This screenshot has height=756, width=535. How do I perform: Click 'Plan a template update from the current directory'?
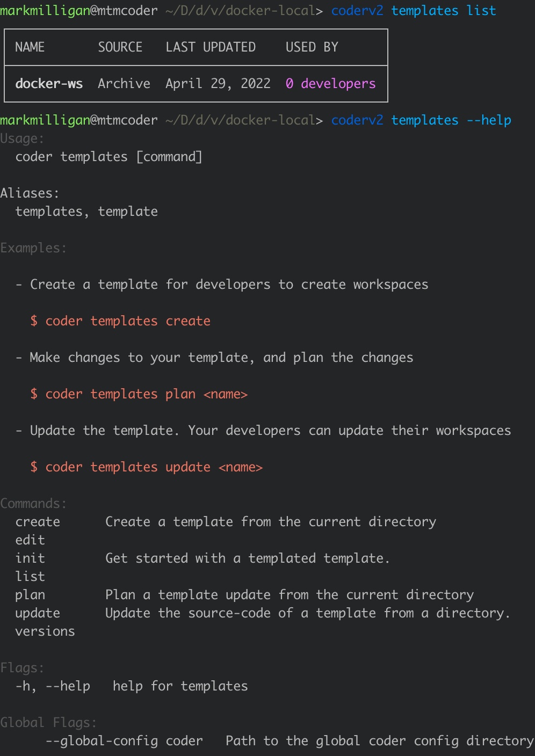(290, 595)
